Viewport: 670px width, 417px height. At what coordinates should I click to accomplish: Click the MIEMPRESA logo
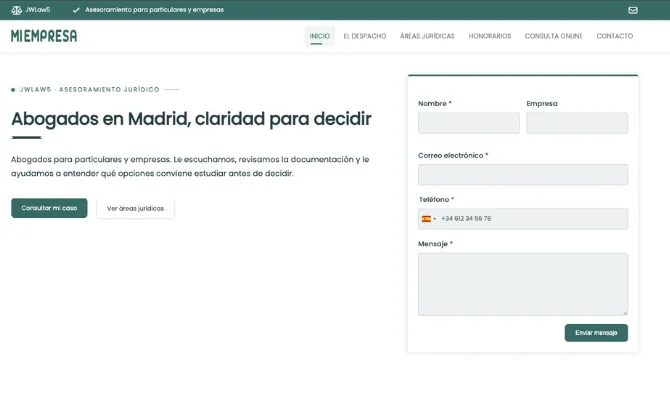(44, 36)
